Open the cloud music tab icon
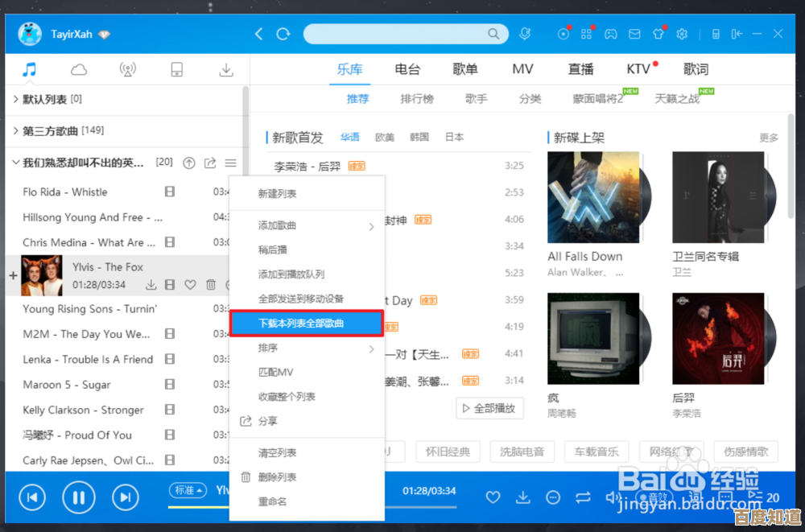This screenshot has height=532, width=805. 79,70
